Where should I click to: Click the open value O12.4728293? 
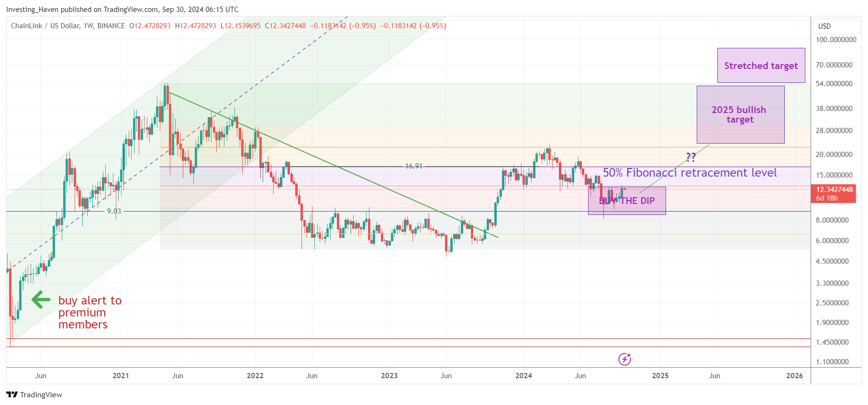[150, 26]
